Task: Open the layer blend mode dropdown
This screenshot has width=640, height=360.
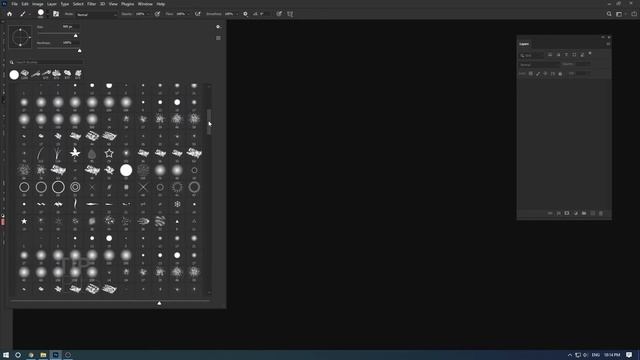Action: [x=539, y=64]
